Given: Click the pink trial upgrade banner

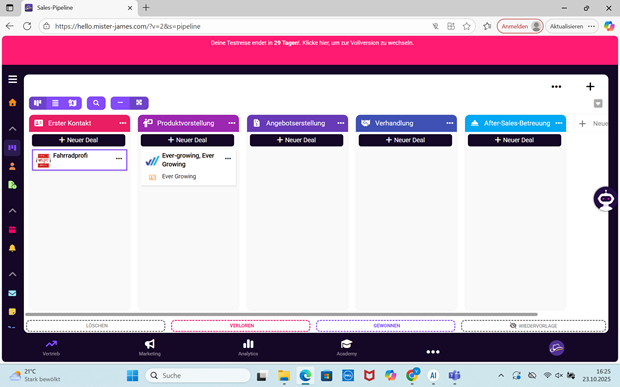Looking at the screenshot, I should (x=310, y=50).
